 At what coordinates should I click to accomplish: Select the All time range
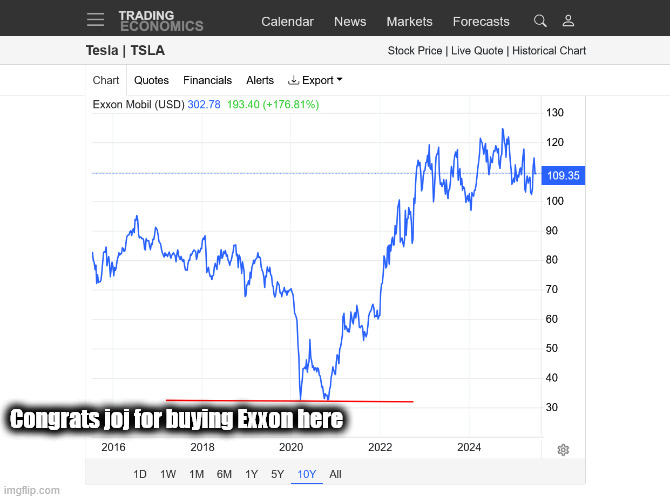pyautogui.click(x=335, y=474)
